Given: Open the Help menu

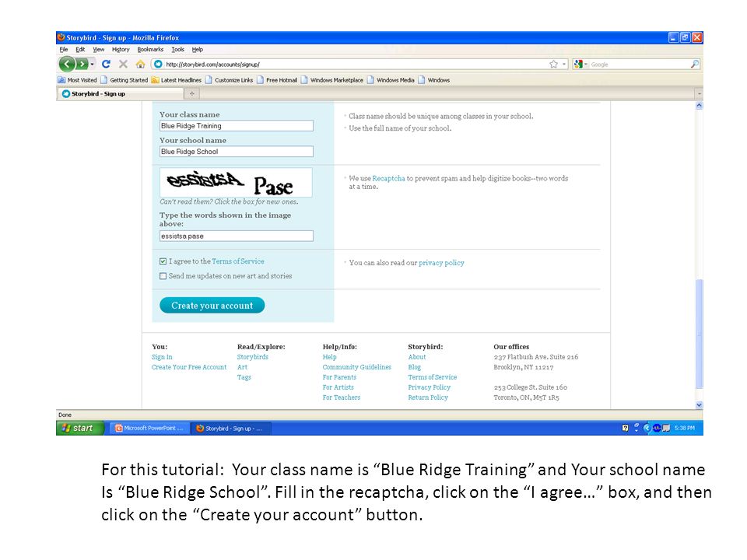Looking at the screenshot, I should point(197,50).
